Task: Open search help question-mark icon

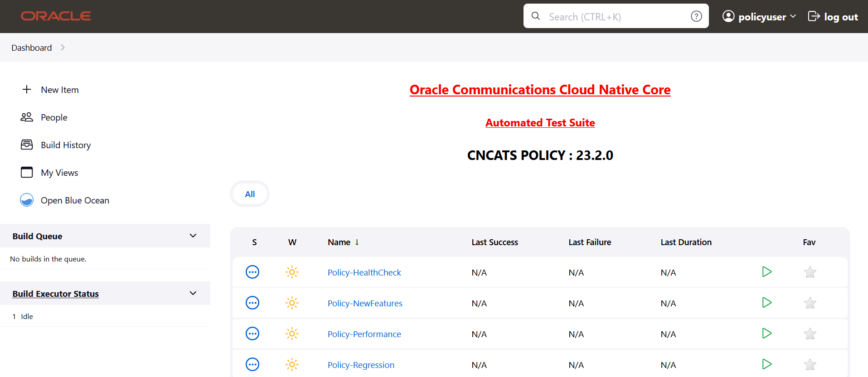Action: (x=696, y=16)
